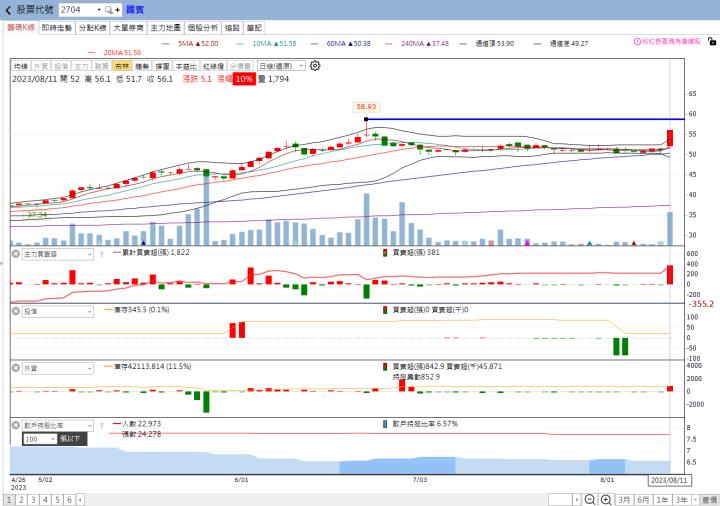Click the back arrow next to 股票代號
Viewport: 720px width, 506px height.
pyautogui.click(x=8, y=10)
